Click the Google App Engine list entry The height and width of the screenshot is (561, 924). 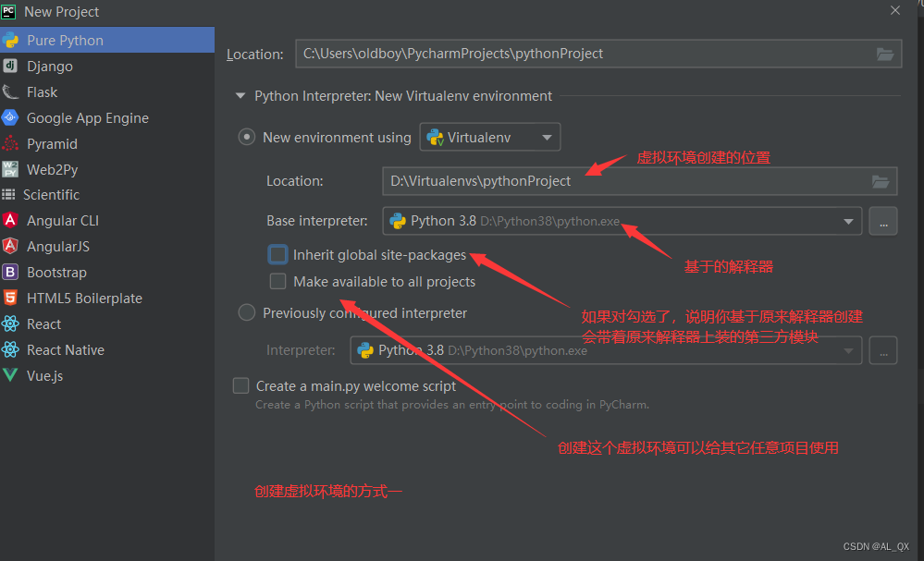click(107, 117)
